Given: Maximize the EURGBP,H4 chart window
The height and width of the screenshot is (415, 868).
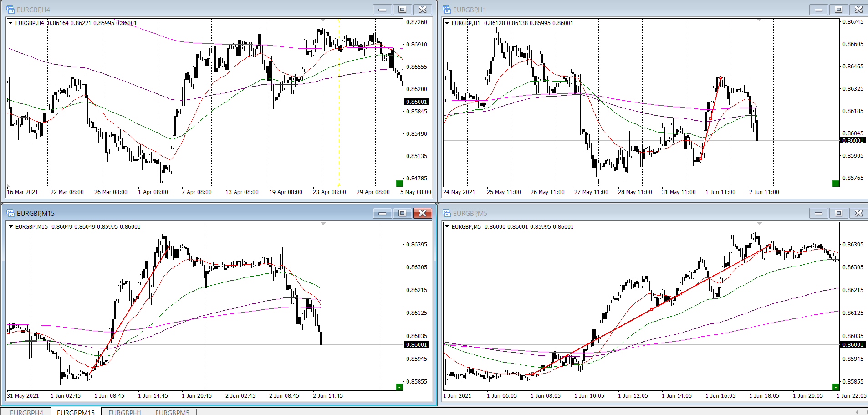Looking at the screenshot, I should [x=403, y=10].
